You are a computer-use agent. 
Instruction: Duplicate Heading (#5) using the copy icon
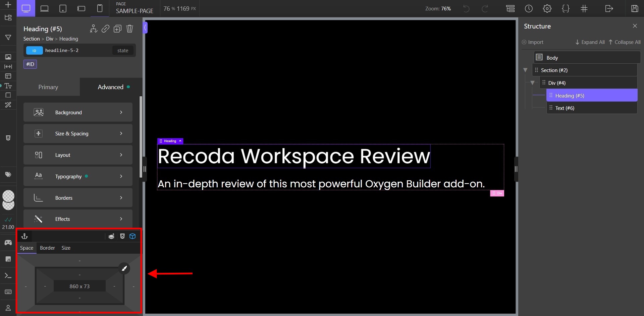117,29
